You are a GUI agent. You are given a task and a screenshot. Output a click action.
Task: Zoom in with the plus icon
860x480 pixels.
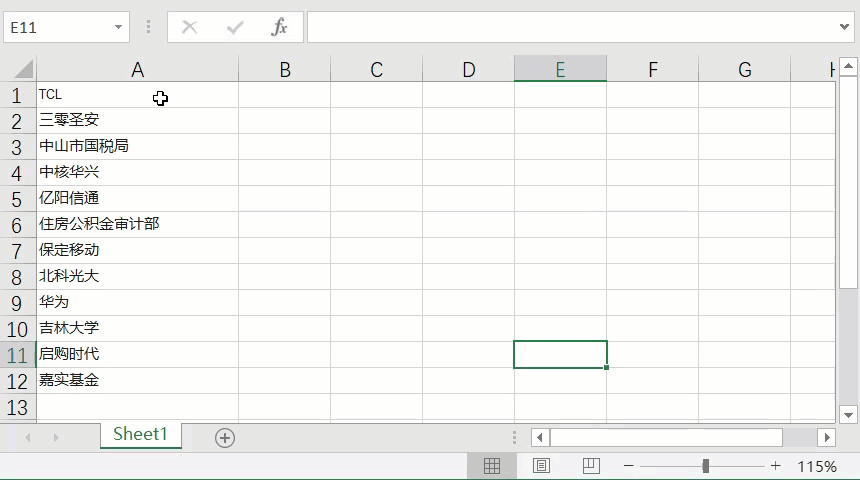click(x=775, y=466)
